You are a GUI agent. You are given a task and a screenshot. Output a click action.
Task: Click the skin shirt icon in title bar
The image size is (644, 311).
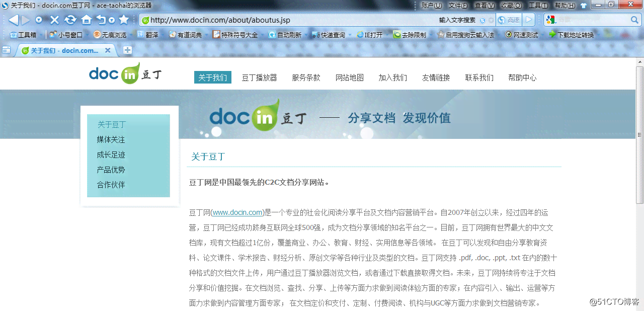584,6
